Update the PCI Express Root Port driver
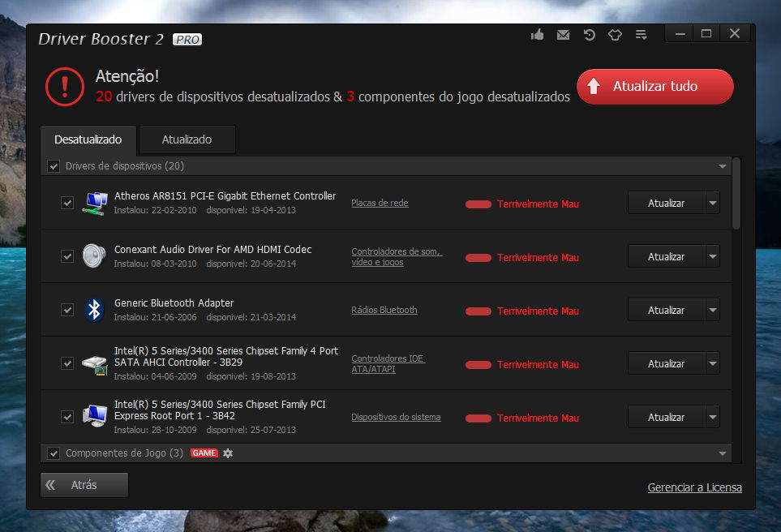Screen dimensions: 781x532 point(667,416)
